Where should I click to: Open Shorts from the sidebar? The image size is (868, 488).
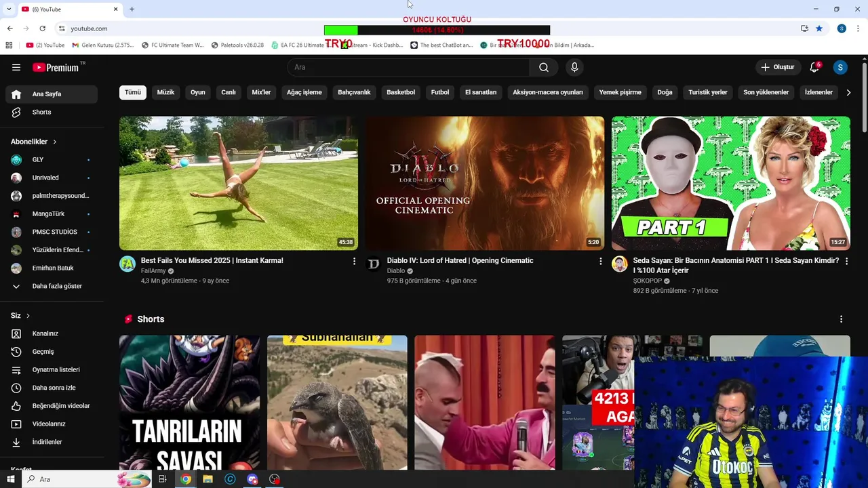pos(52,112)
